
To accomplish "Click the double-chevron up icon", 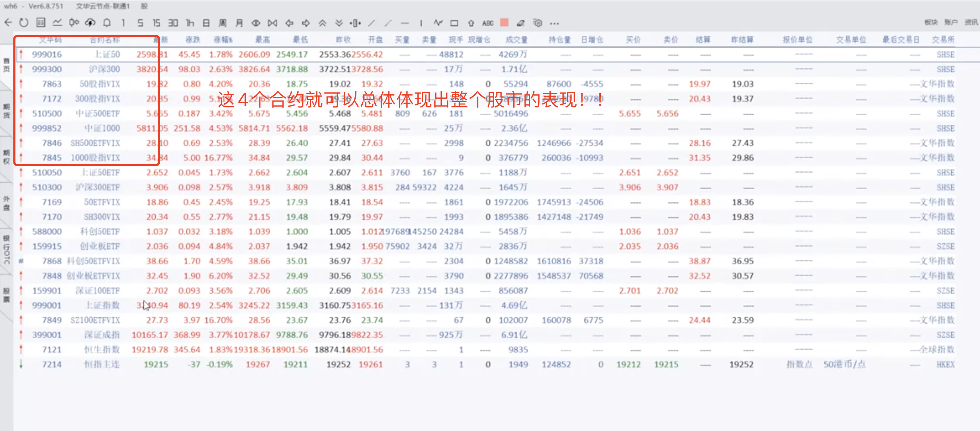I will (322, 23).
